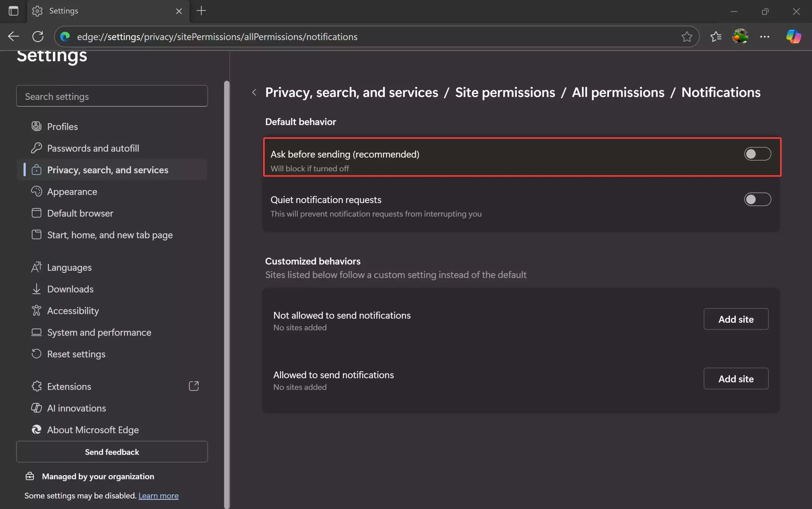The image size is (812, 509).
Task: Open Extensions using the puzzle piece icon
Action: coord(36,386)
